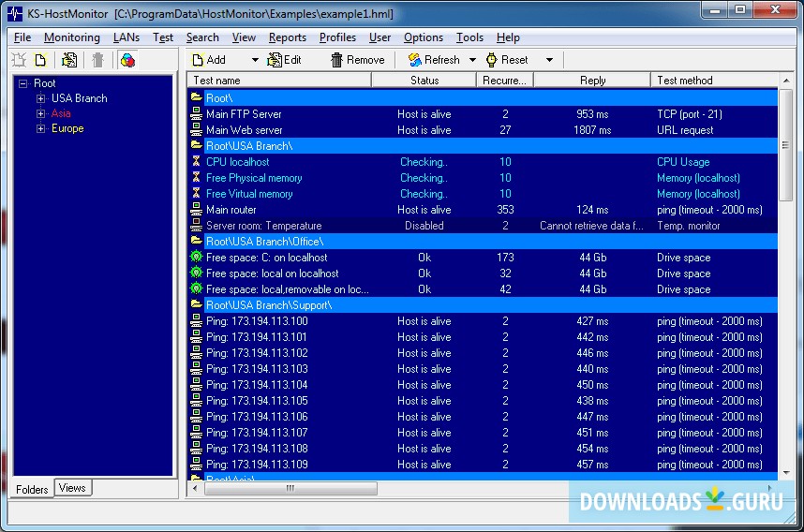Collapse the Root tree node
The width and height of the screenshot is (804, 532).
(x=22, y=83)
